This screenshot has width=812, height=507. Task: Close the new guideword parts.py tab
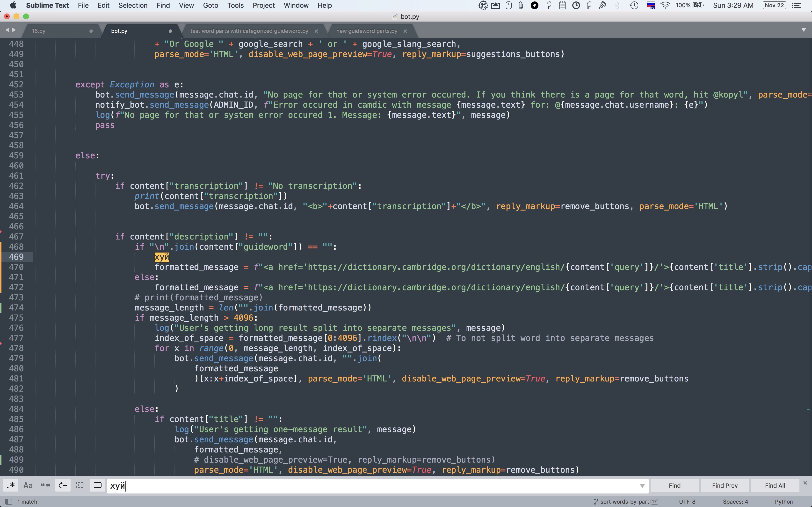(405, 31)
